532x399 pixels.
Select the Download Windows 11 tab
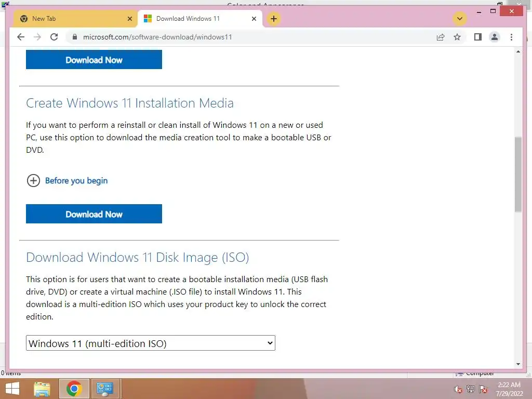click(200, 19)
